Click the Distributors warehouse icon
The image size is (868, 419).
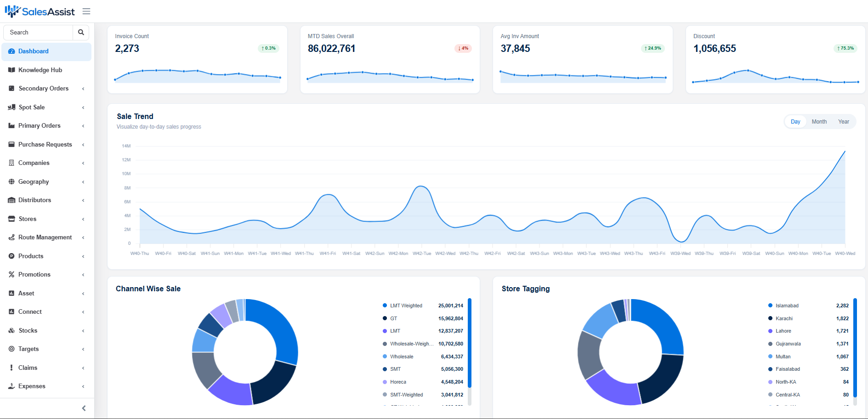click(x=11, y=200)
